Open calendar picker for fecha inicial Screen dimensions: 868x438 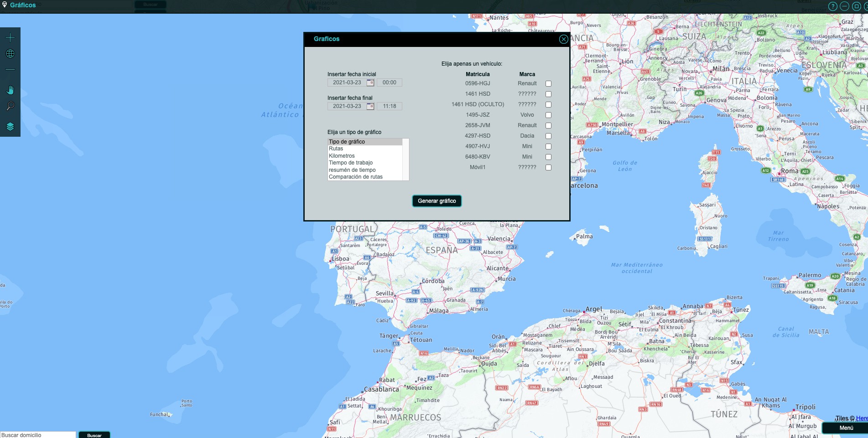click(370, 83)
